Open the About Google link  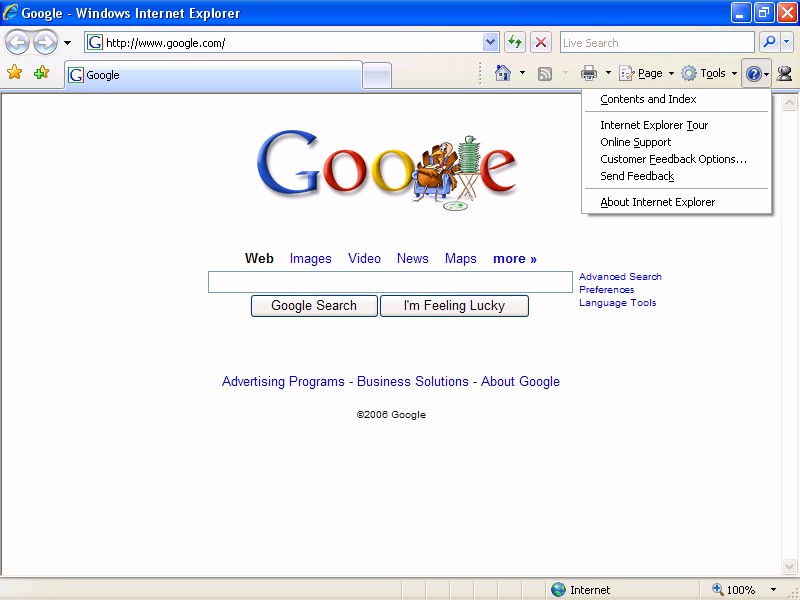click(520, 382)
